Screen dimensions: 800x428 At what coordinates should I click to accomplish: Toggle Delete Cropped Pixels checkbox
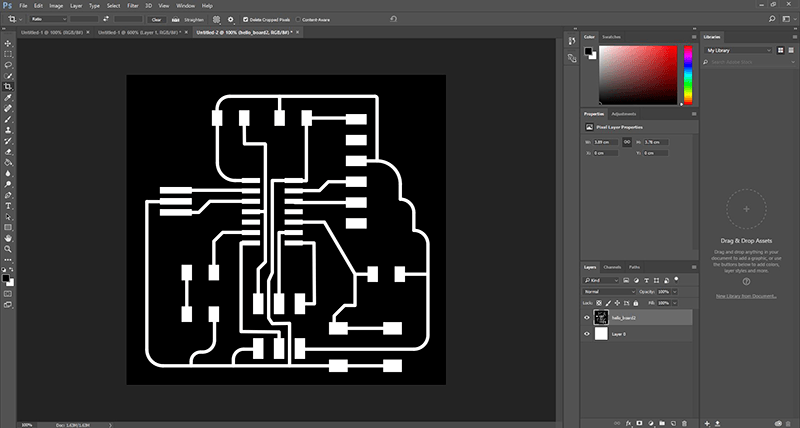(x=244, y=19)
